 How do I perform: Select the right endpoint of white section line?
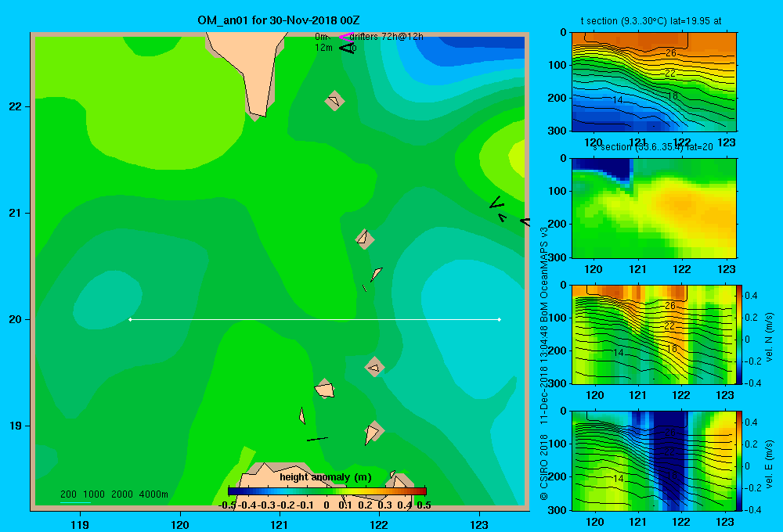click(500, 319)
